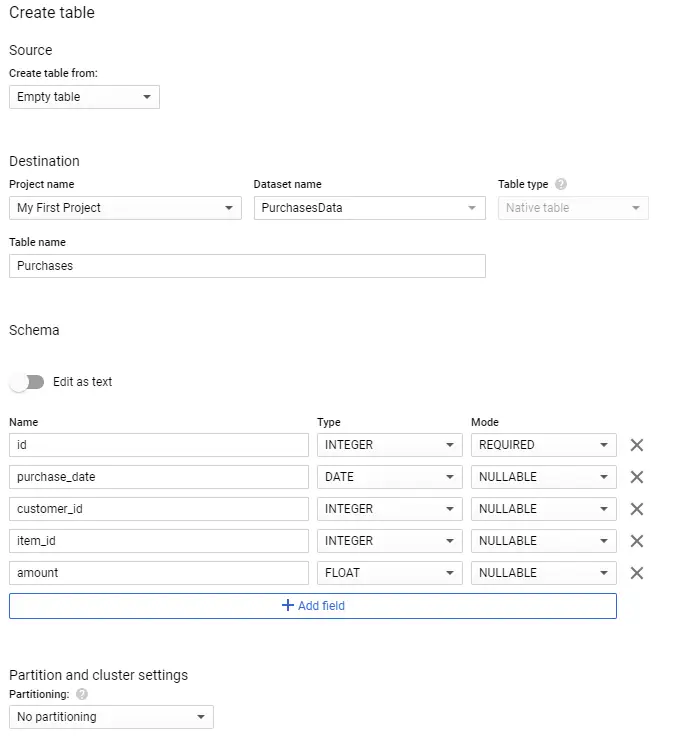Remove the id field row
Viewport: 690px width, 741px height.
[x=637, y=445]
